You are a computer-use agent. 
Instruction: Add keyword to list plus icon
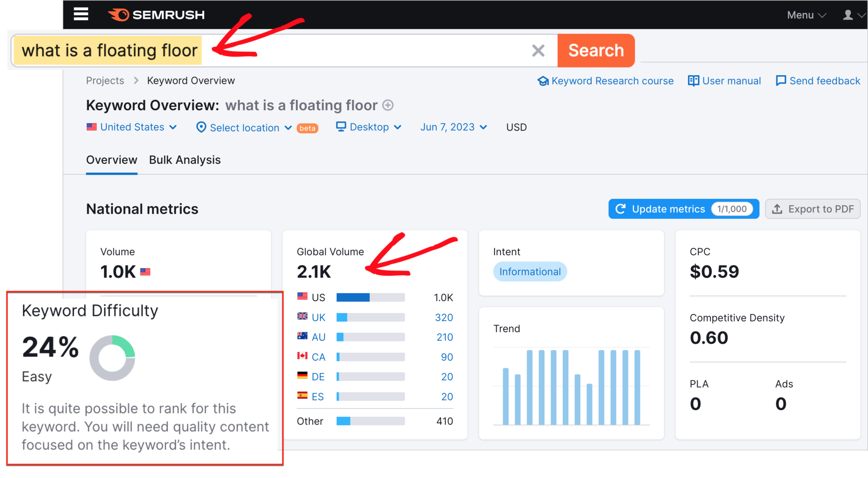click(388, 105)
